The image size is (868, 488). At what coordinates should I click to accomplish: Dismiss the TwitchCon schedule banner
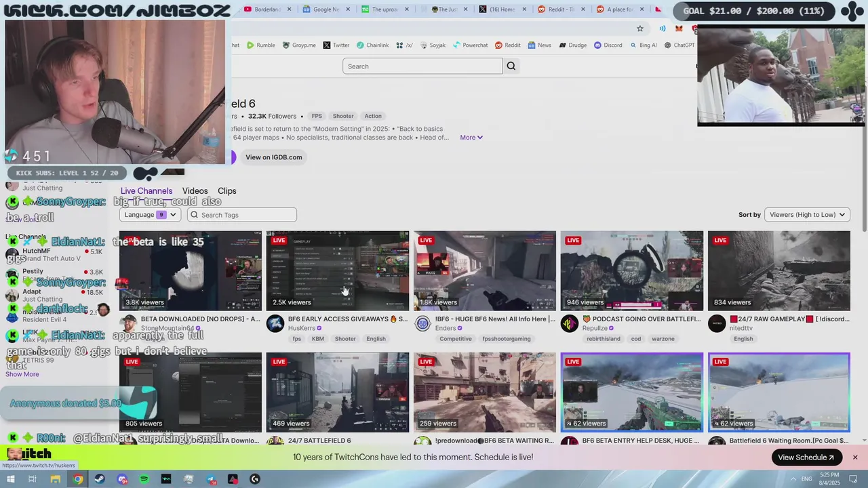[855, 457]
